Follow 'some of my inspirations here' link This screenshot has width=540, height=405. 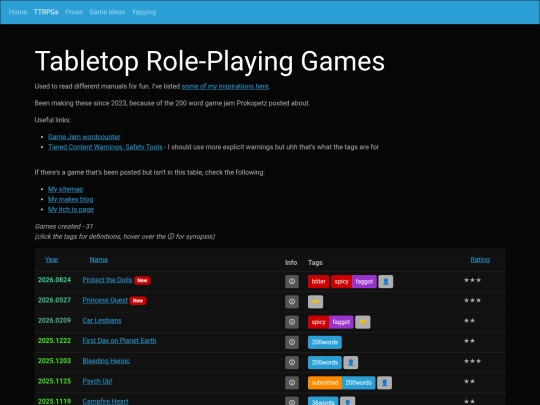(x=225, y=86)
